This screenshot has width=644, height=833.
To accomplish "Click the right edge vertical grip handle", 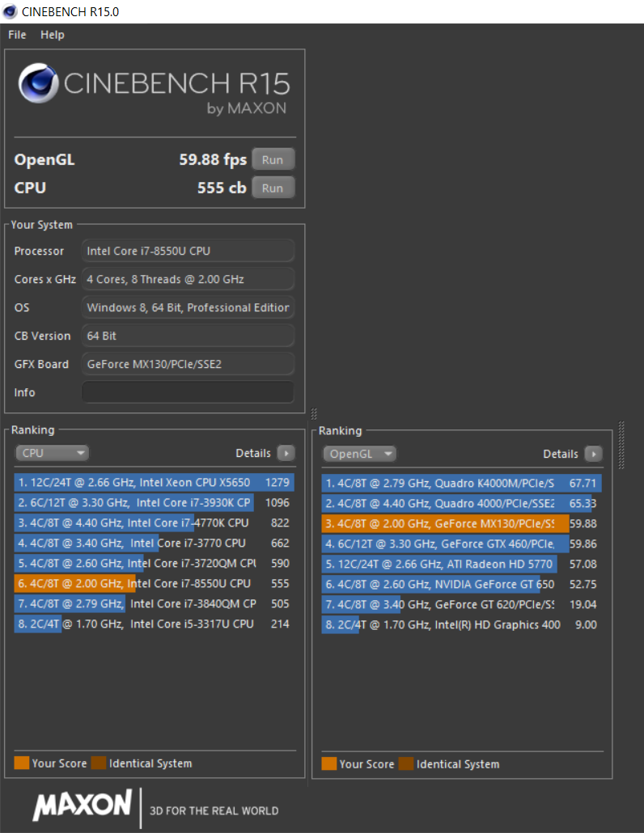I will click(621, 444).
